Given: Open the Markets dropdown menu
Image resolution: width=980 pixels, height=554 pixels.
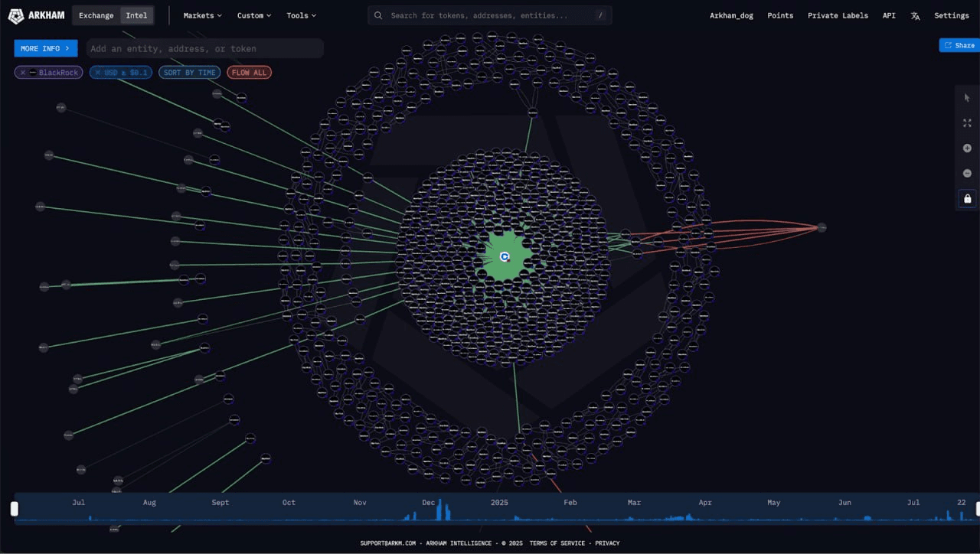Looking at the screenshot, I should tap(203, 15).
